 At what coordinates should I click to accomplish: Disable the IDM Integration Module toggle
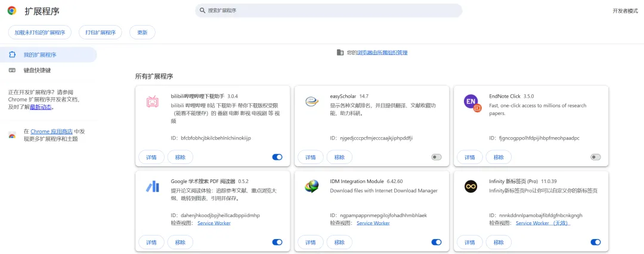pos(436,242)
